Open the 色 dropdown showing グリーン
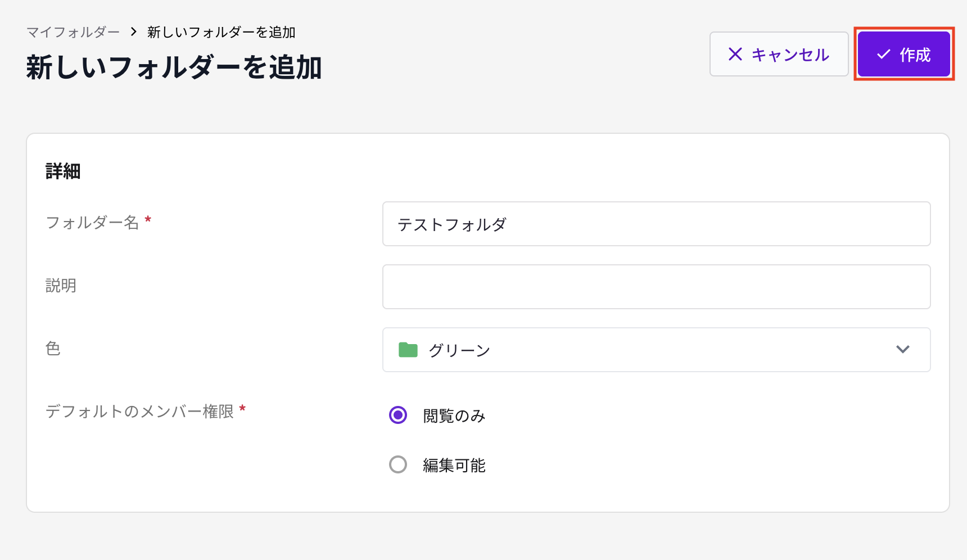The width and height of the screenshot is (967, 560). click(656, 350)
